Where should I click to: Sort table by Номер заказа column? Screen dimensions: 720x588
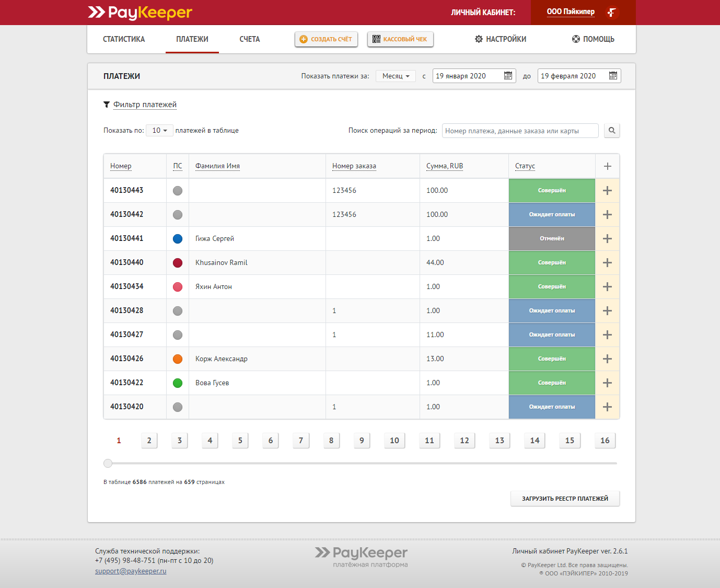pyautogui.click(x=354, y=166)
